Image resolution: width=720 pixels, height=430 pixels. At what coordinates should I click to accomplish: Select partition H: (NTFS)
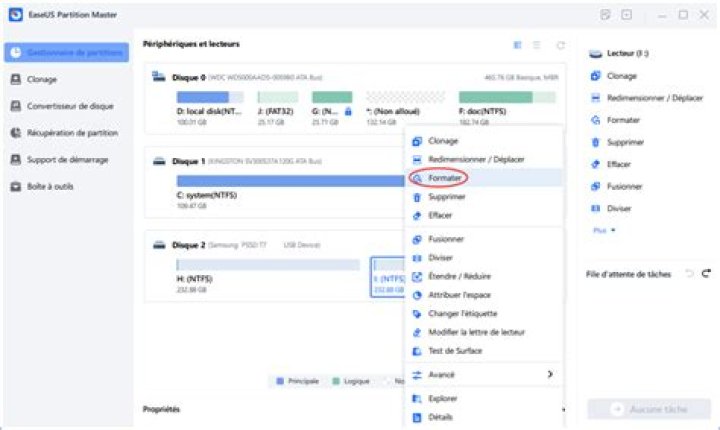(268, 276)
